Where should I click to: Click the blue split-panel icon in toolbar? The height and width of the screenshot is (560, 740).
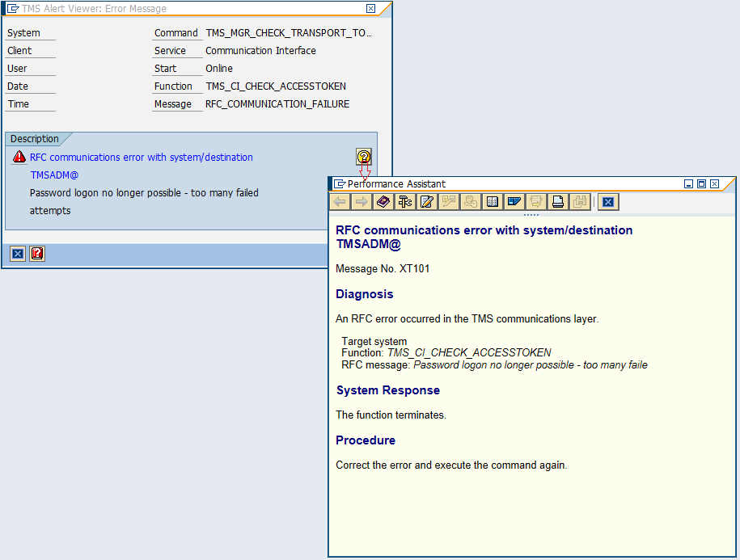(x=514, y=202)
